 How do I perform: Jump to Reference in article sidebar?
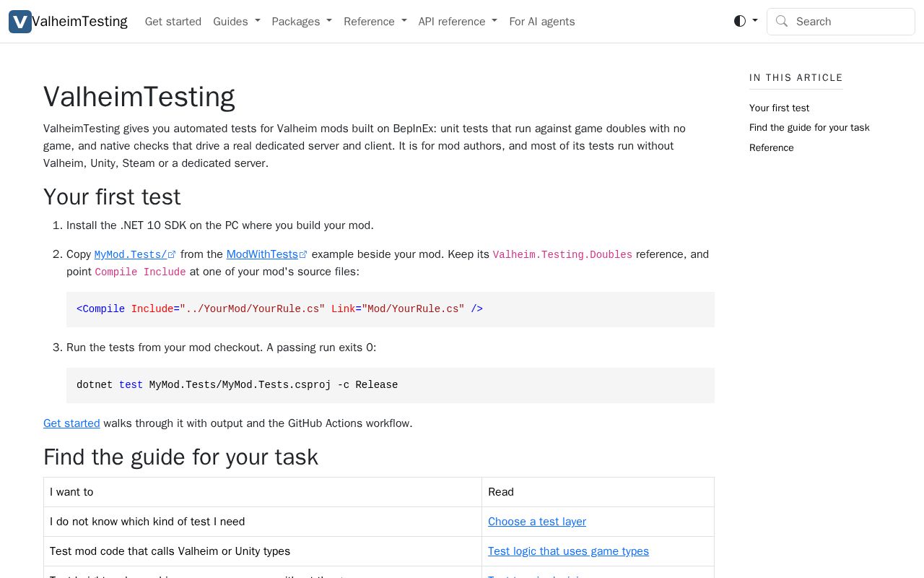[x=771, y=147]
